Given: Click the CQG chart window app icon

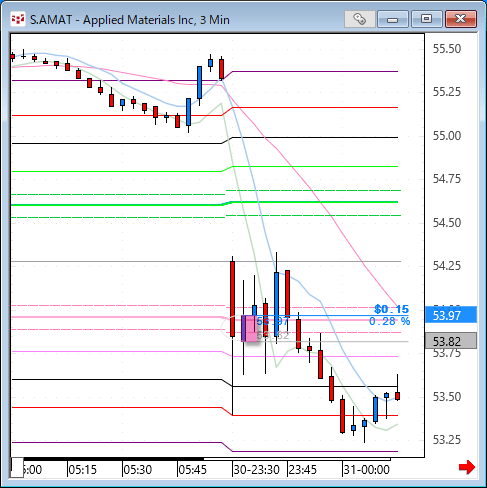Looking at the screenshot, I should pos(18,19).
